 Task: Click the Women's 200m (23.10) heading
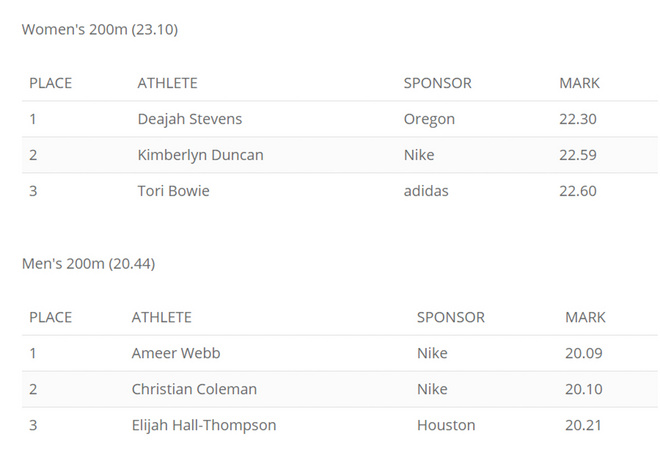pos(100,29)
